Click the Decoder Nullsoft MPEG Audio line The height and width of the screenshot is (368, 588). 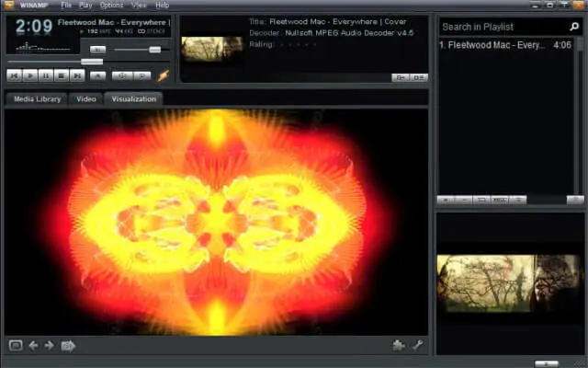[x=331, y=33]
